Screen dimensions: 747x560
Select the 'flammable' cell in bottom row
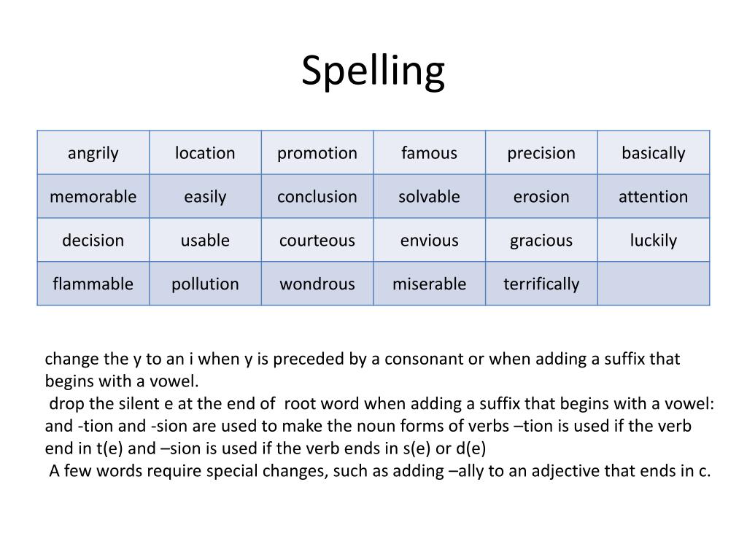93,284
